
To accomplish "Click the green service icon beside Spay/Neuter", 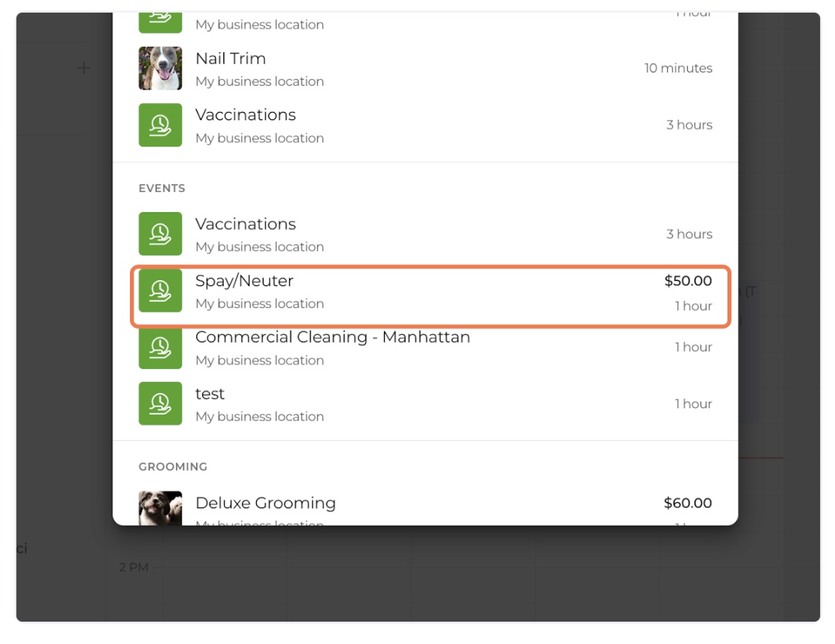I will point(160,291).
